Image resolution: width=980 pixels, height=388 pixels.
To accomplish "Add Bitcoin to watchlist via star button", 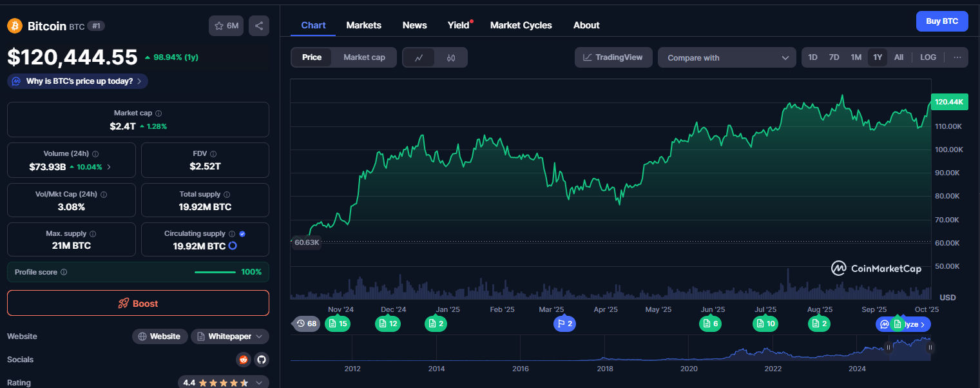I will 226,26.
